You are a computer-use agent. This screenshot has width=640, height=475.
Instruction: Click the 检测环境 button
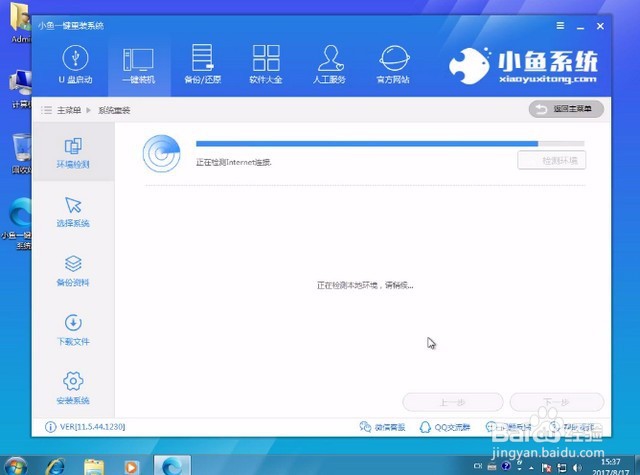552,160
